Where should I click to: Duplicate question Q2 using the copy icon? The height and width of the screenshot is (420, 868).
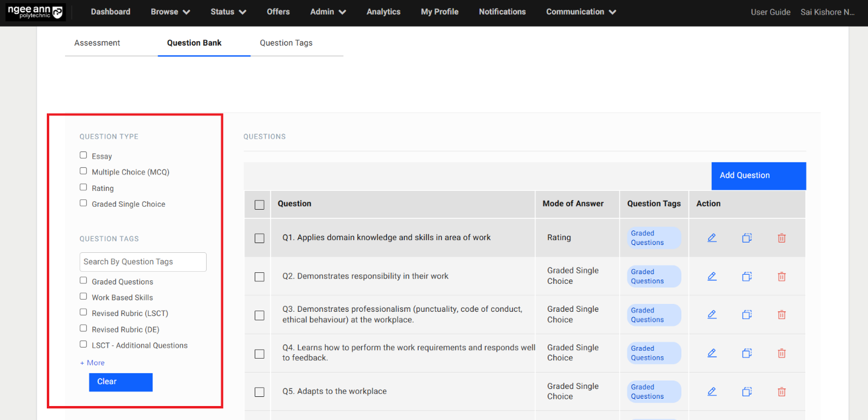747,277
